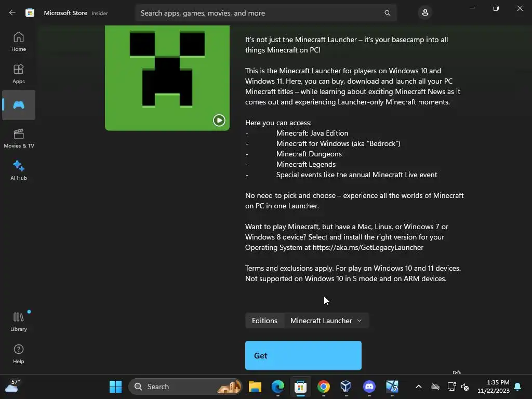The height and width of the screenshot is (399, 532).
Task: Open Discord from taskbar
Action: pyautogui.click(x=369, y=387)
